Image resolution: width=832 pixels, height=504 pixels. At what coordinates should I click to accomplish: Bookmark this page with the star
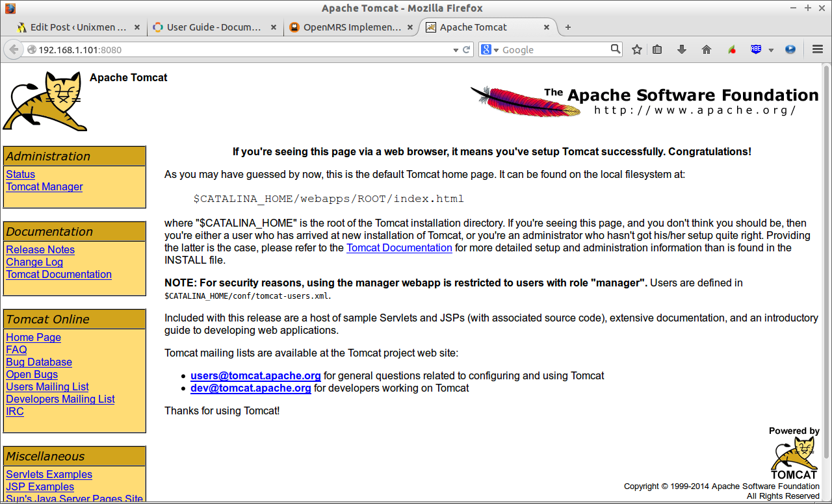pyautogui.click(x=637, y=49)
